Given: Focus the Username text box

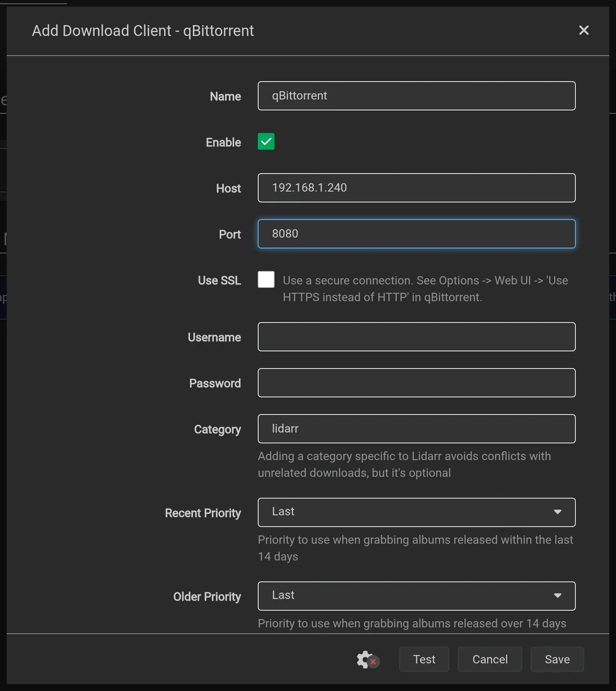Looking at the screenshot, I should (416, 337).
